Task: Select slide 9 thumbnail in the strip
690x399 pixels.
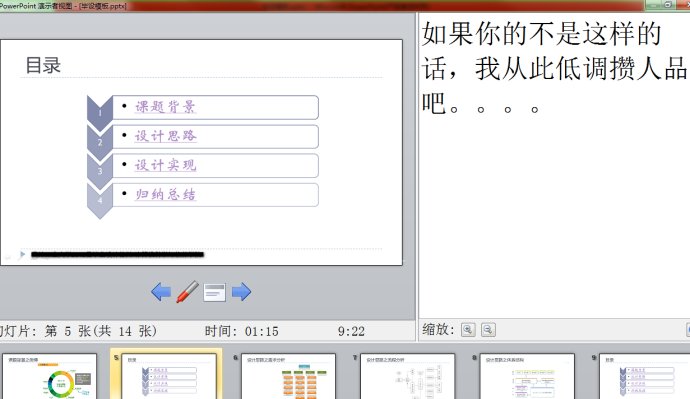Action: pos(645,376)
